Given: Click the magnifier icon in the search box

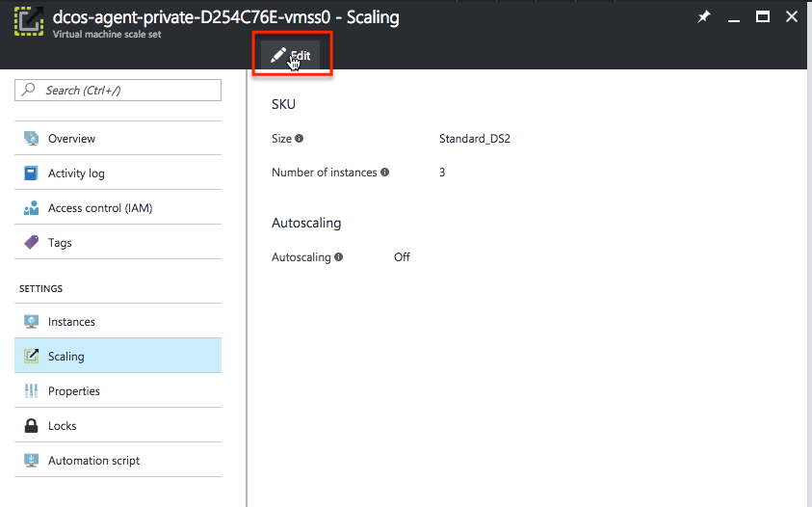Looking at the screenshot, I should tap(29, 90).
